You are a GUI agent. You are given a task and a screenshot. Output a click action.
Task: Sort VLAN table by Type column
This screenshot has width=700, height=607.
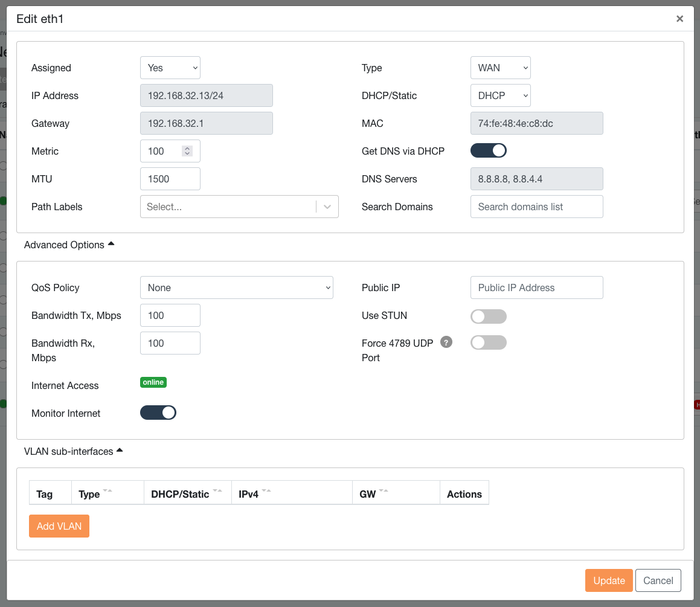(108, 493)
